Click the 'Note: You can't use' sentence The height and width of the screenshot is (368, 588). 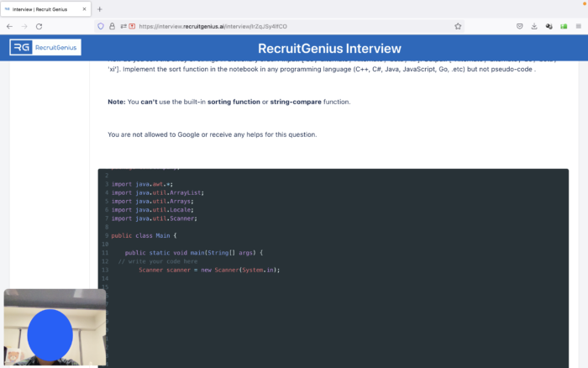coord(228,102)
